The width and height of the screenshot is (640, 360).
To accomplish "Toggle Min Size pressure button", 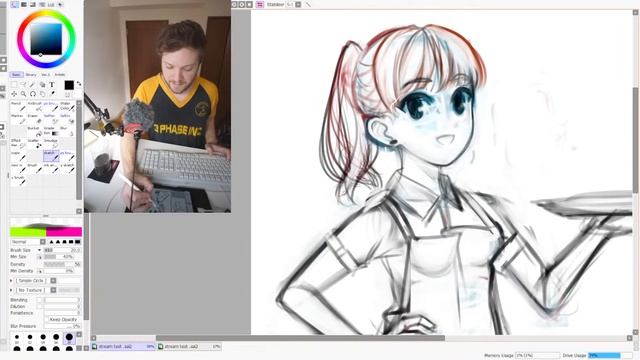I will click(40, 257).
